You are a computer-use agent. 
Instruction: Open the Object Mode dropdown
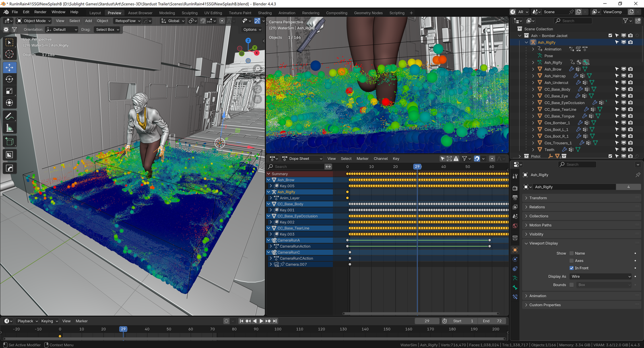point(34,21)
